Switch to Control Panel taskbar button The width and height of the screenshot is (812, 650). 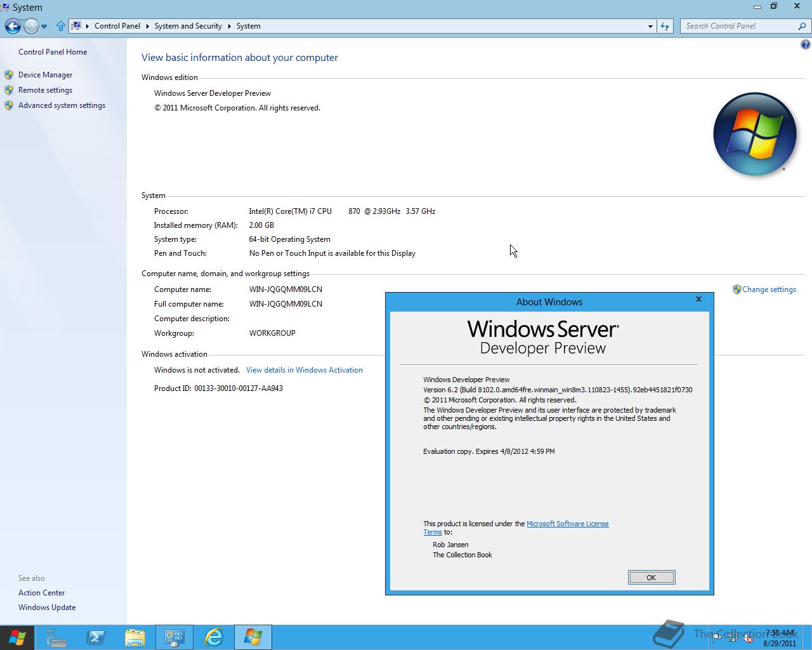coord(174,637)
